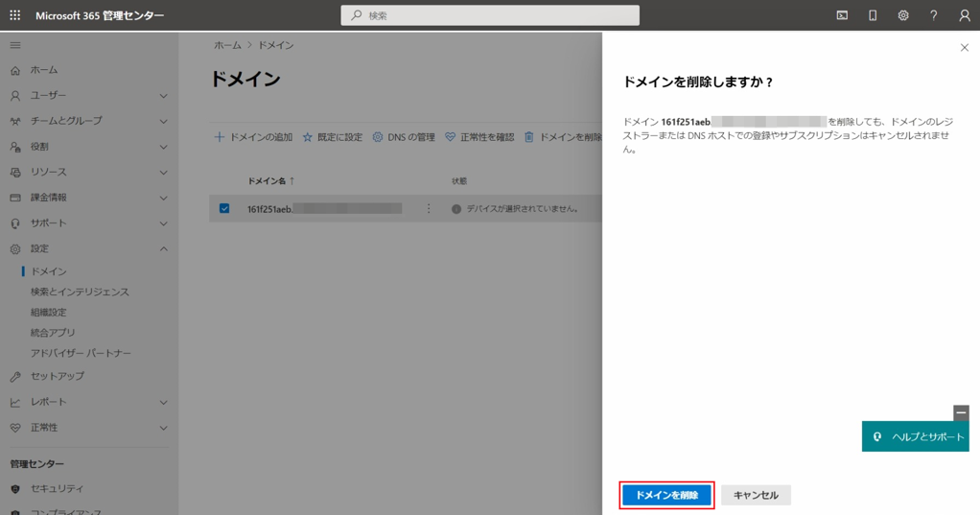Click the ドメインを削除 confirm button
Screen dimensions: 980x515
pyautogui.click(x=666, y=495)
